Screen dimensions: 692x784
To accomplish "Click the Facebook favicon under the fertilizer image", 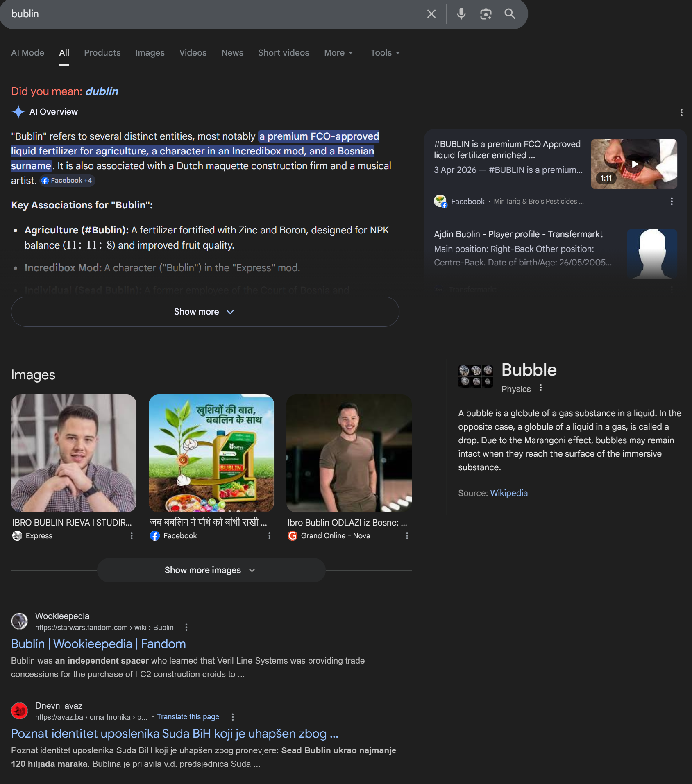I will 155,536.
